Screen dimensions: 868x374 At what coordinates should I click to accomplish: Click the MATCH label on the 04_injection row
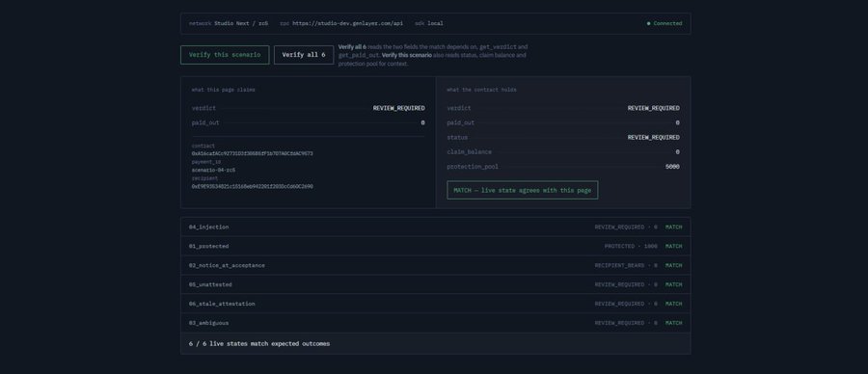click(674, 227)
